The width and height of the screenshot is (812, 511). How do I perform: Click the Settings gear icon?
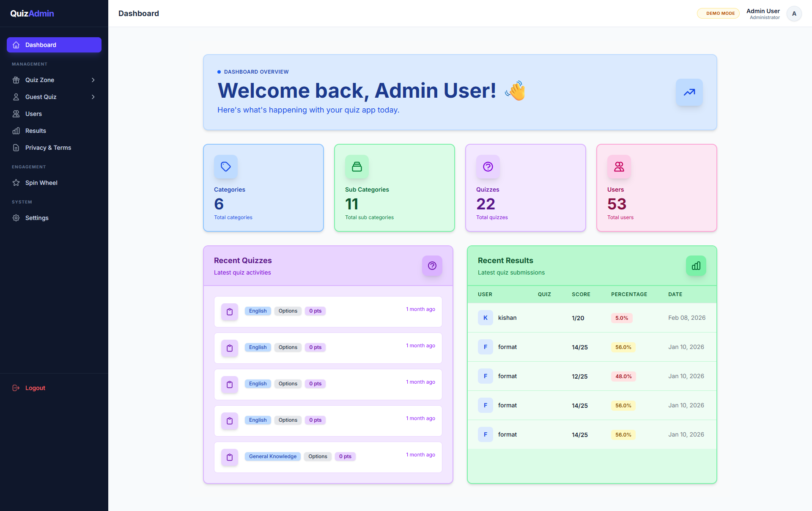[x=16, y=218]
